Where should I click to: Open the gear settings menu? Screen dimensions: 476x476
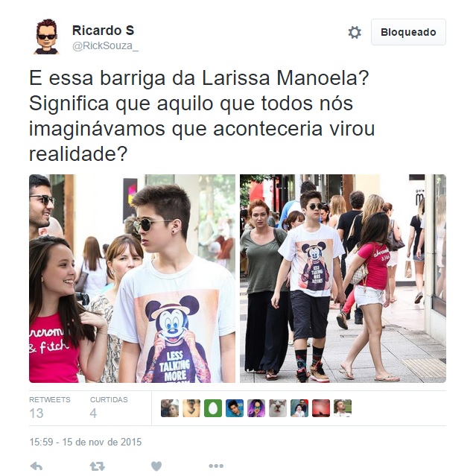pos(355,32)
